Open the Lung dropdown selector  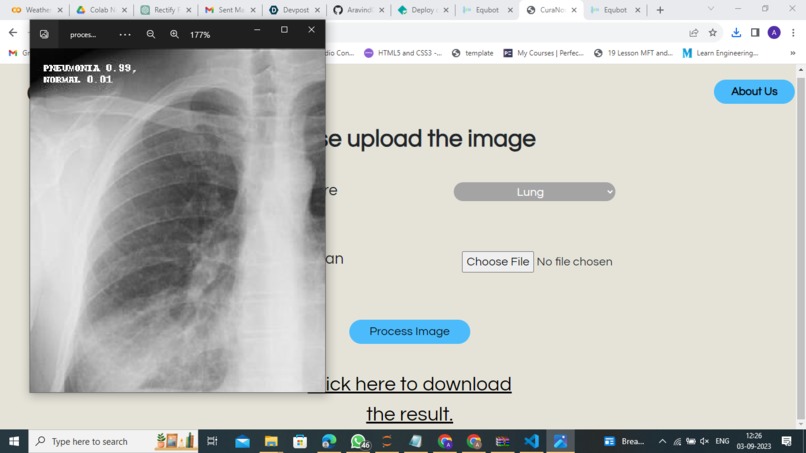534,192
